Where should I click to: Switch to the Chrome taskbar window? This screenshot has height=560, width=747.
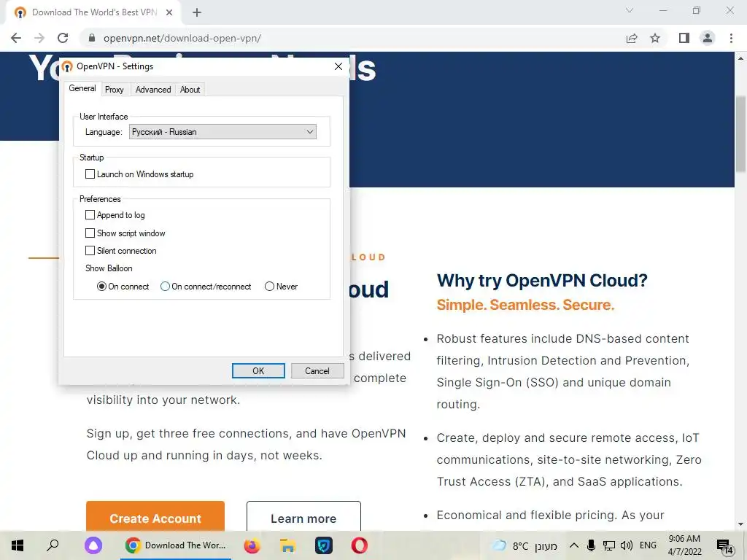tap(175, 545)
